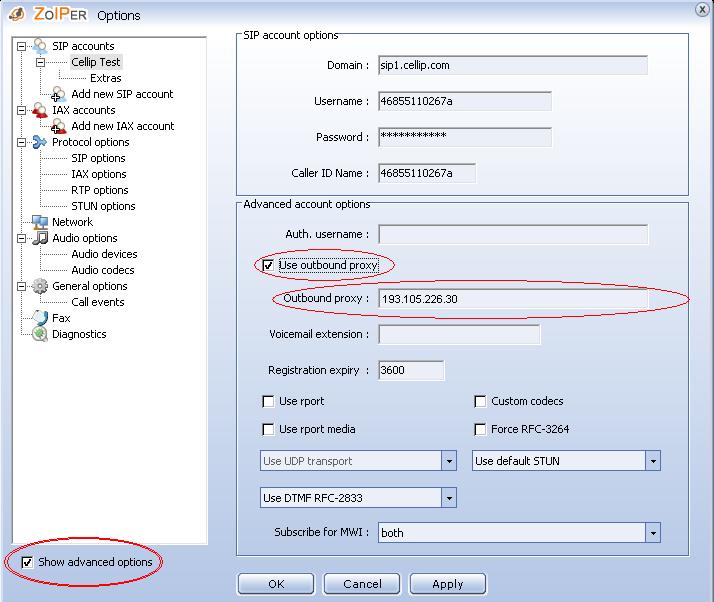Open Audio codecs in tree
Image resolution: width=714 pixels, height=602 pixels.
[x=102, y=270]
